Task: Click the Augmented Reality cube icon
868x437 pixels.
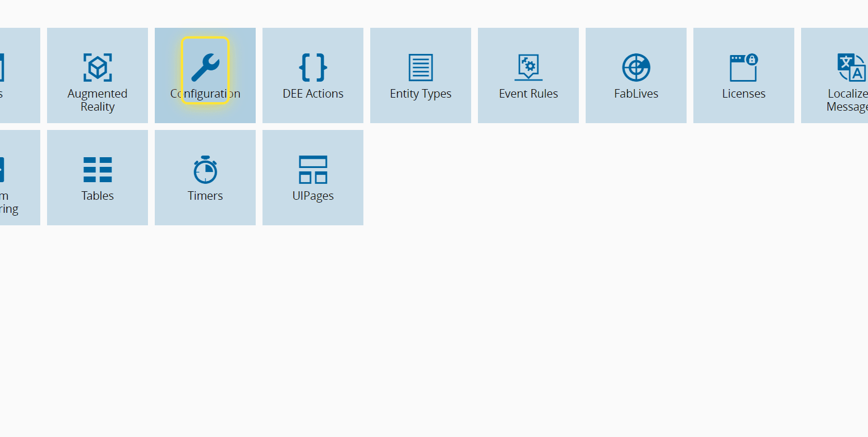Action: click(x=98, y=68)
